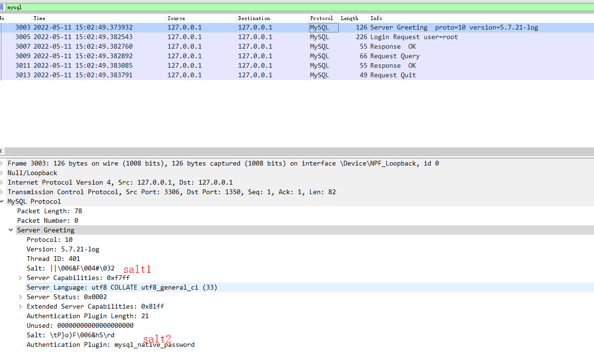
Task: Expand Internet Protocol Version 4 section
Action: (x=2, y=182)
